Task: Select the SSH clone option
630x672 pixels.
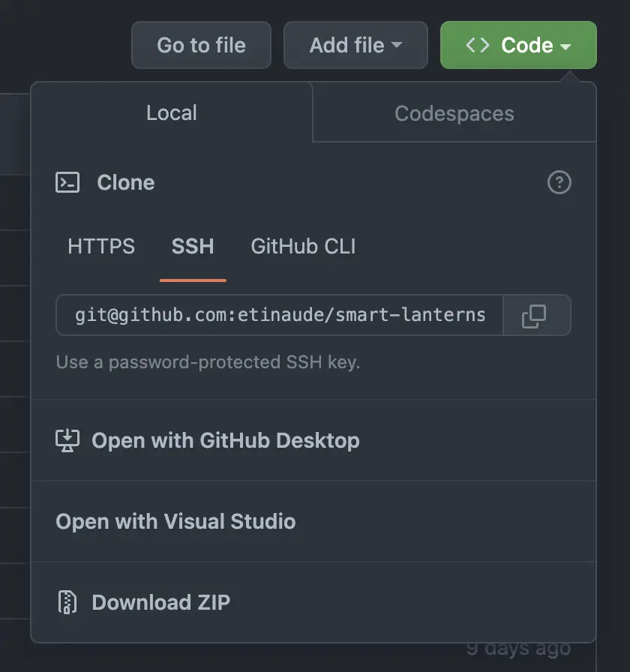Action: tap(193, 247)
